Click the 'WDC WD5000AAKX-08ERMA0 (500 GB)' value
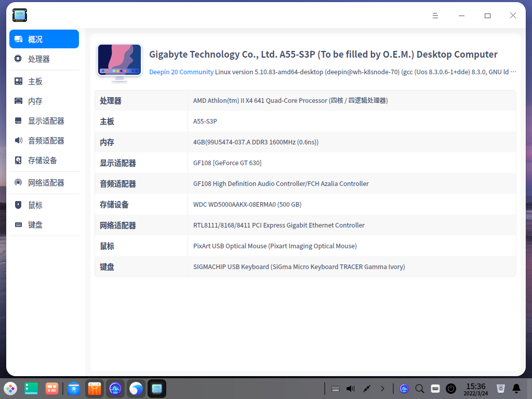The image size is (532, 399). [x=247, y=204]
